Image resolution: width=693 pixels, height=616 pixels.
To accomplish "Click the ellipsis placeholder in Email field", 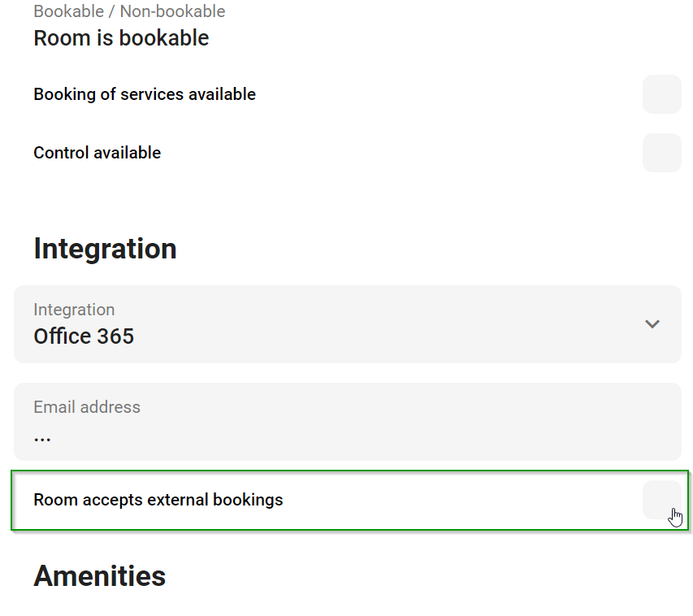I will 42,437.
